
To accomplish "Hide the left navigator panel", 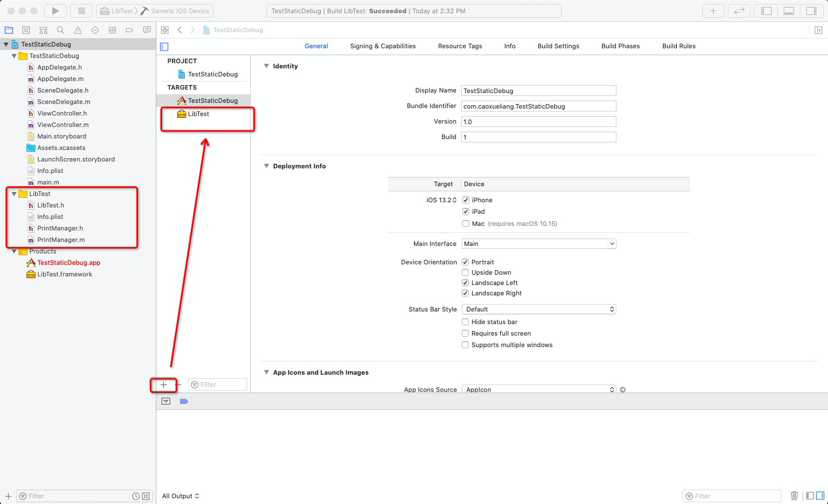I will 766,10.
